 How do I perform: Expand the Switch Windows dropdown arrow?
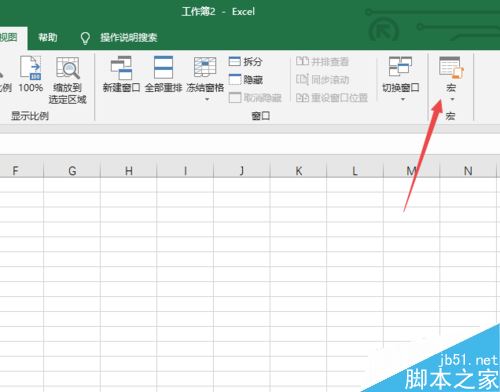coord(403,99)
